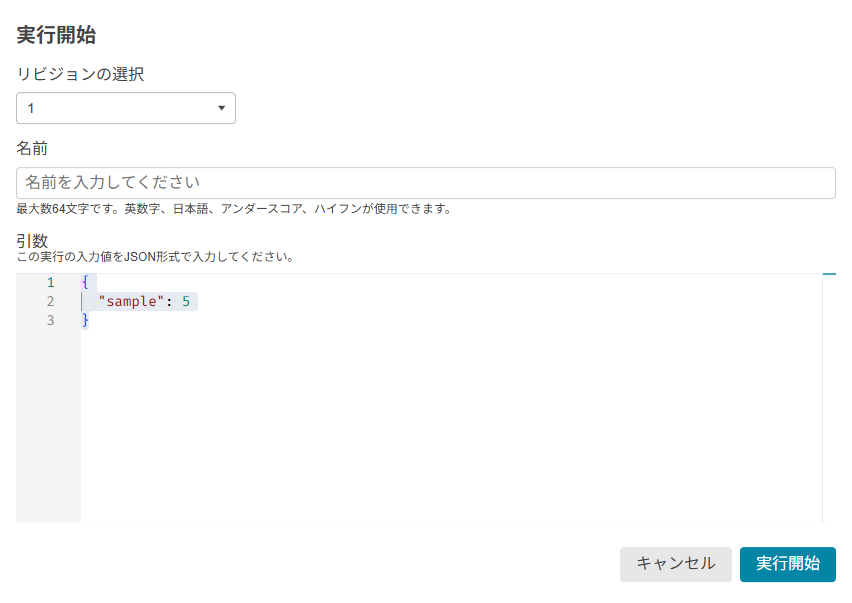Screen dimensions: 852x603
Task: Click the 実行開始 dialog heading
Action: (57, 35)
